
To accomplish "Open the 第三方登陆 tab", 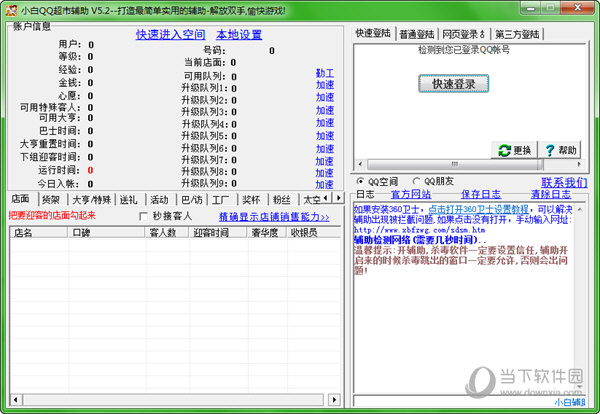I will click(517, 34).
